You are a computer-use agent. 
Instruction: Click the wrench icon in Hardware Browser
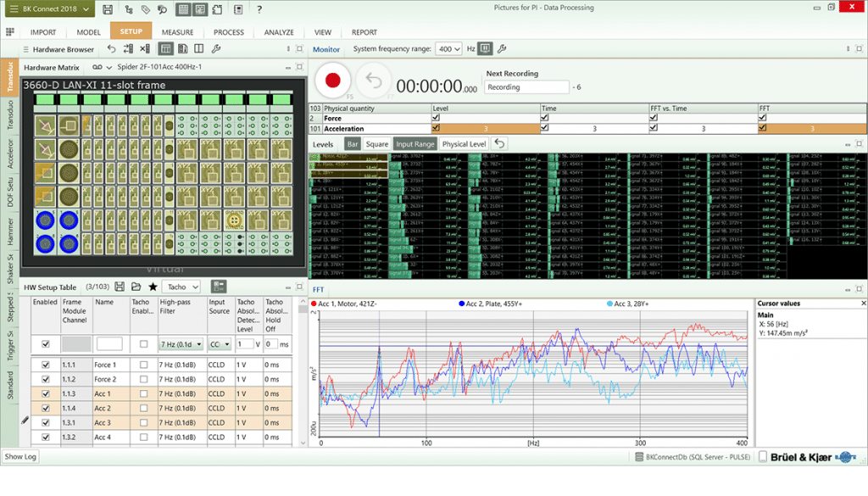pyautogui.click(x=216, y=49)
